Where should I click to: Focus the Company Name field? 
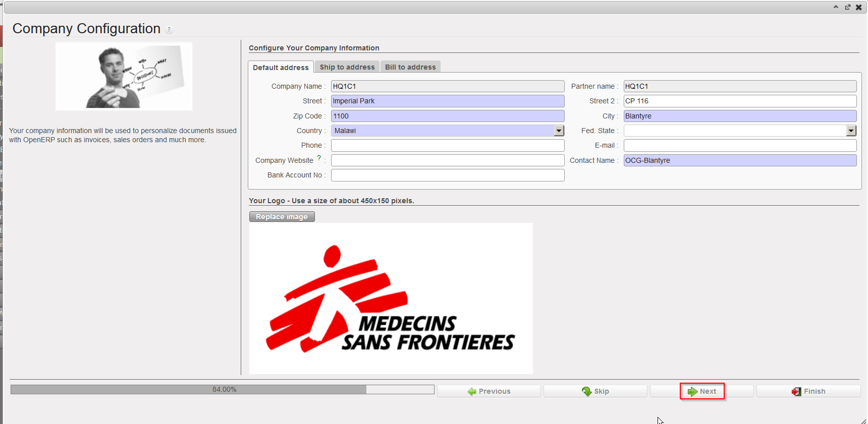pyautogui.click(x=448, y=86)
